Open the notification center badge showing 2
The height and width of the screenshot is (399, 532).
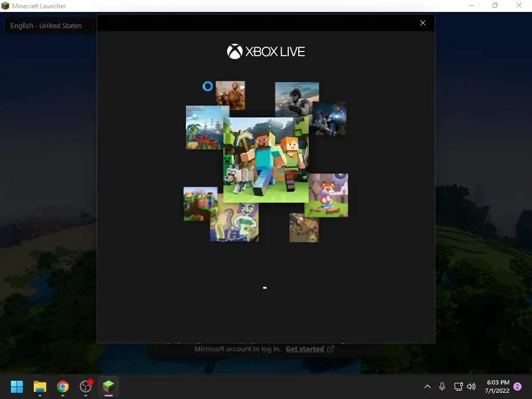tap(517, 387)
